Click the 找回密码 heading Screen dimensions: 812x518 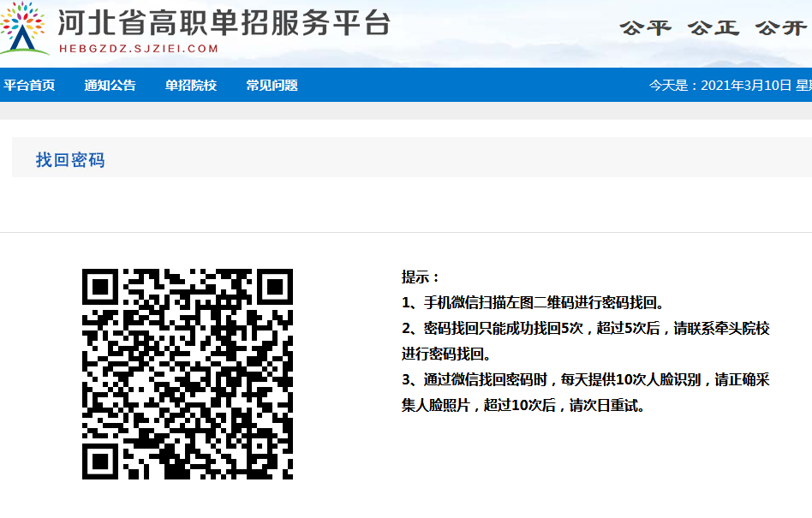click(70, 160)
